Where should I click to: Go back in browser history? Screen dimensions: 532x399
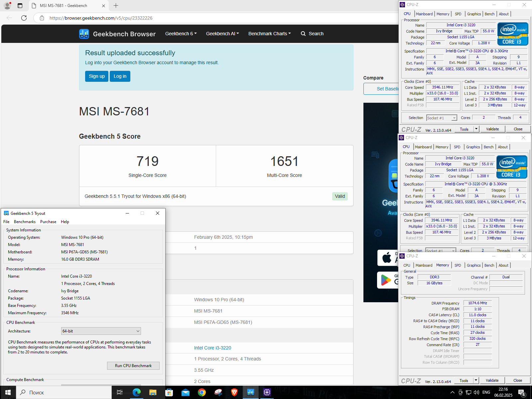[9, 18]
